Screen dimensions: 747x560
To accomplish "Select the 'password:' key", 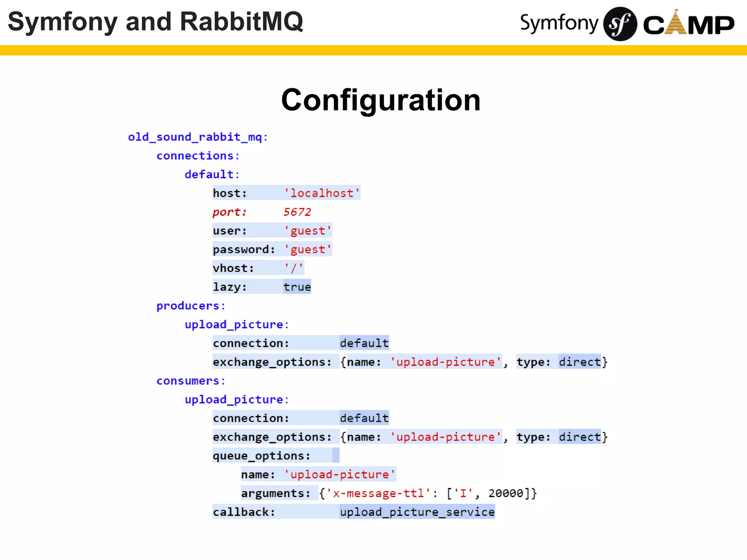I will coord(244,249).
